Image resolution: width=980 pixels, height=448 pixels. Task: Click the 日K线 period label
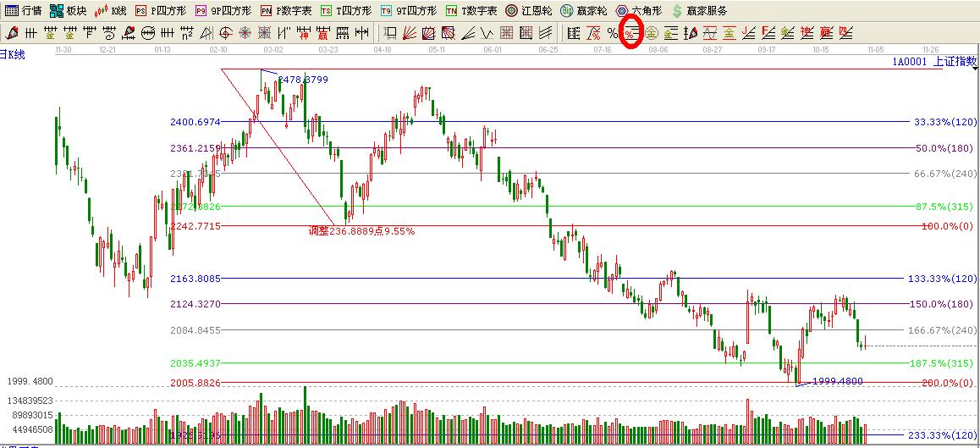pyautogui.click(x=14, y=54)
